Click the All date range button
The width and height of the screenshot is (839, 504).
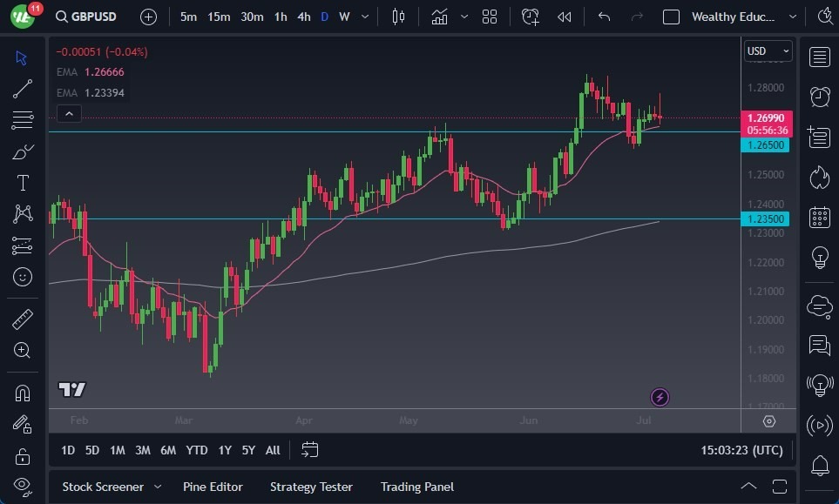click(x=272, y=450)
